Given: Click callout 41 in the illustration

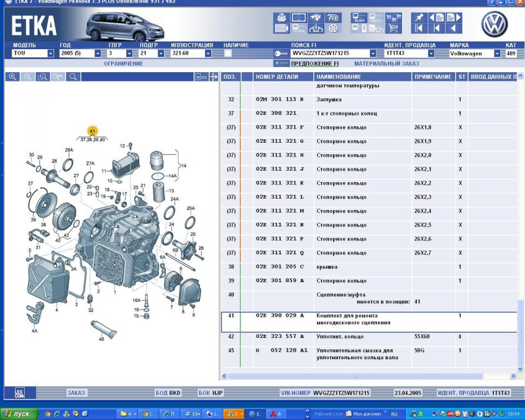Looking at the screenshot, I should coord(92,131).
